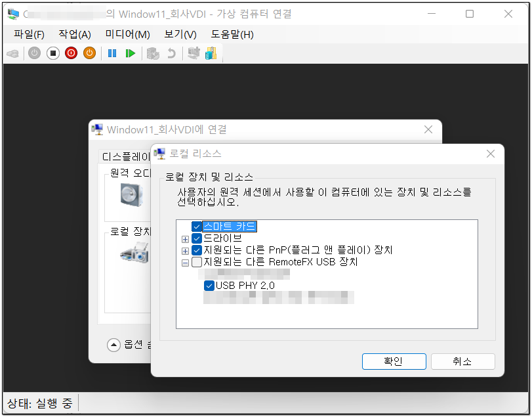
Task: Shut down VM with the red power icon
Action: (72, 53)
